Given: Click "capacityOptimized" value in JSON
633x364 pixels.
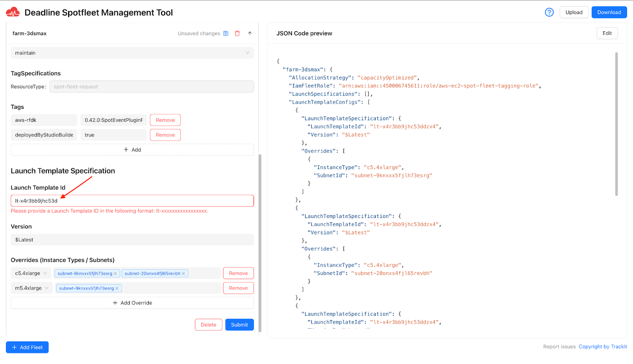Looking at the screenshot, I should 387,78.
